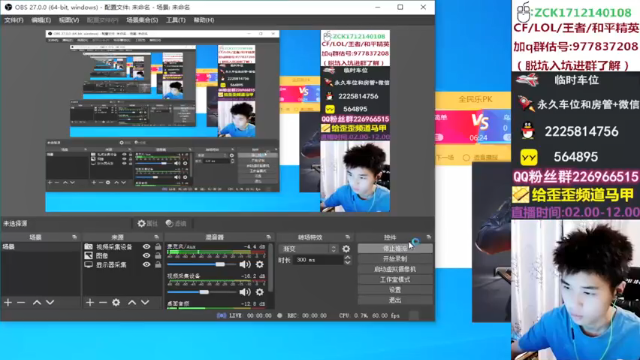Move scene down in the Scenes panel

click(50, 302)
